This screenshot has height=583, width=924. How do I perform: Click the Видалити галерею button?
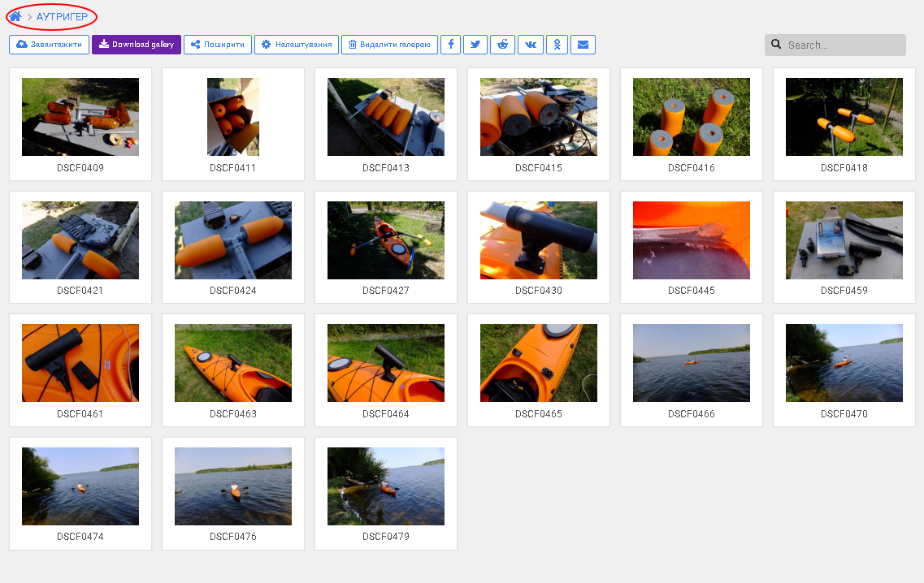click(389, 45)
